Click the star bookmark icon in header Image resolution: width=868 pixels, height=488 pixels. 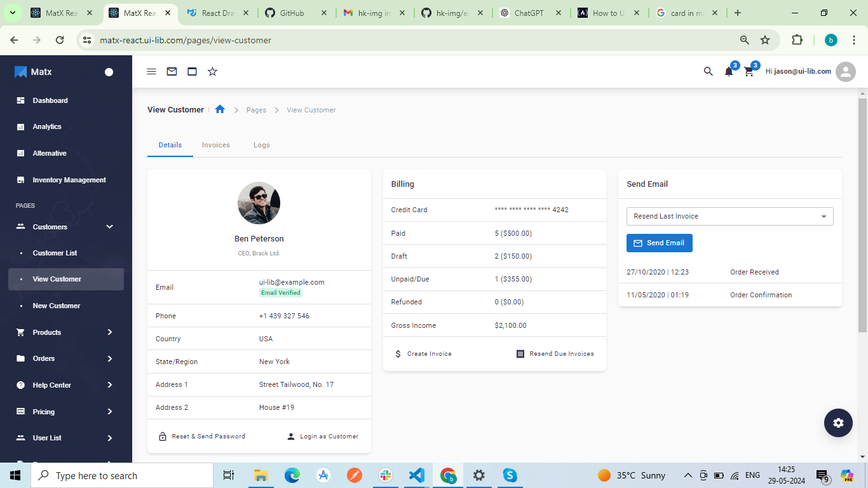tap(212, 72)
